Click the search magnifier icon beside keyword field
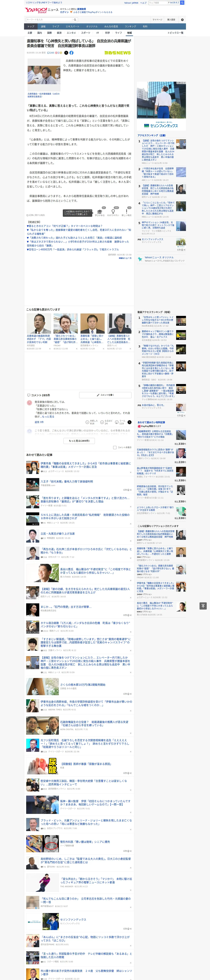Image resolution: width=210 pixels, height=980 pixels. (x=75, y=19)
